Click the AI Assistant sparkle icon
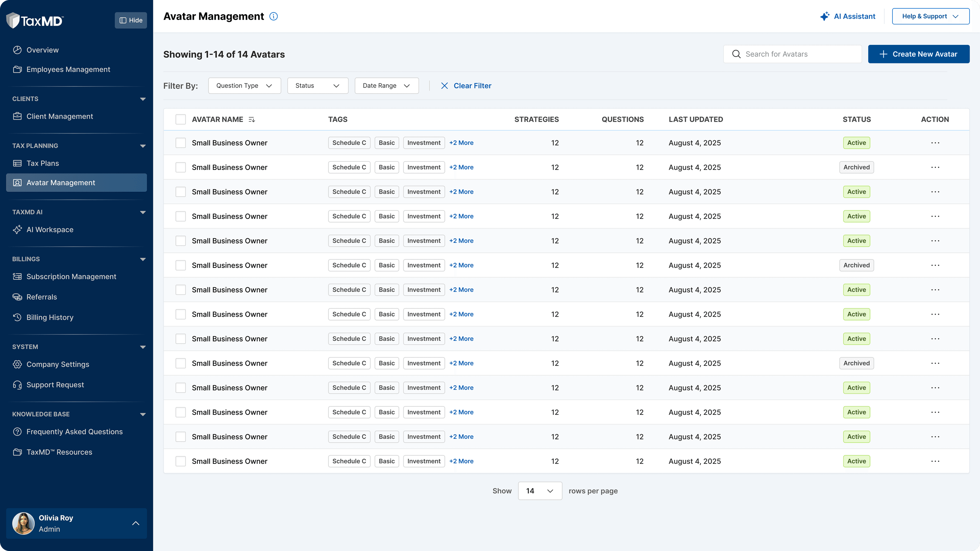 (x=825, y=16)
